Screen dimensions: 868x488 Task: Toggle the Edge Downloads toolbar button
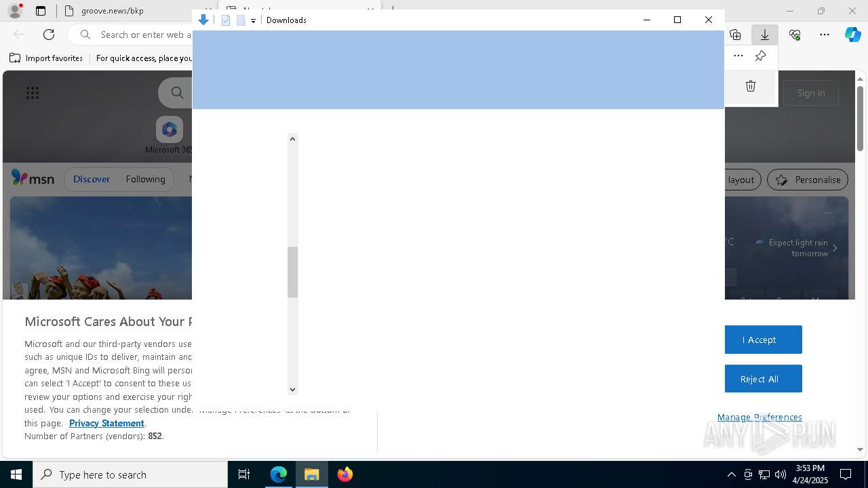(x=765, y=35)
